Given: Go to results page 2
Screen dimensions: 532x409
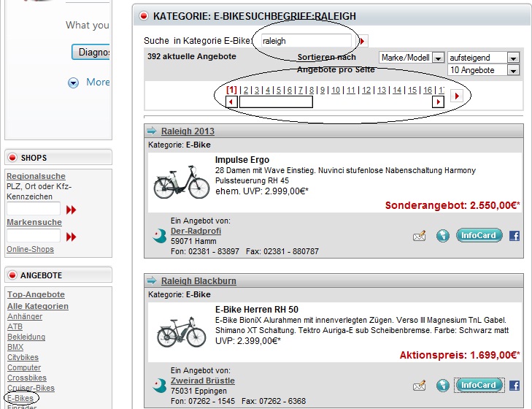Looking at the screenshot, I should click(x=246, y=90).
